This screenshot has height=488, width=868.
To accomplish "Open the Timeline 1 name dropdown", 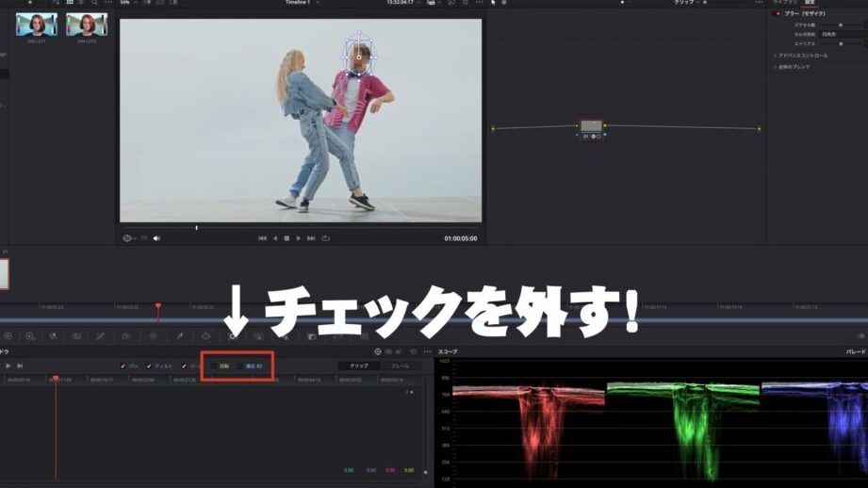I will click(303, 2).
